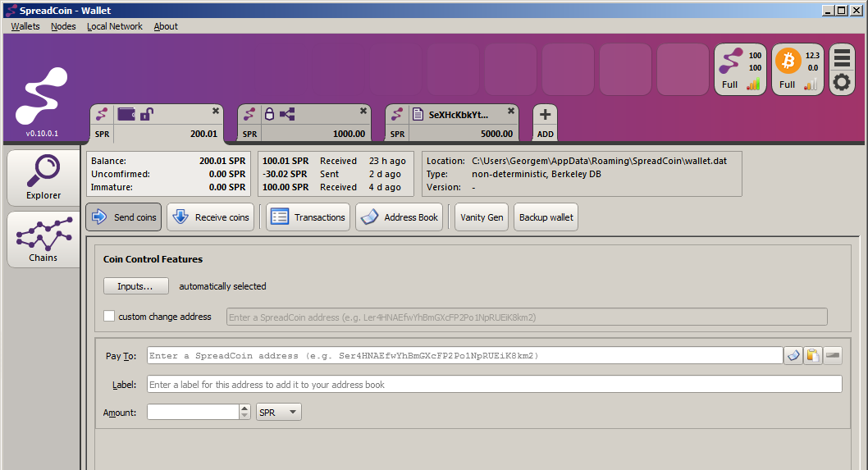868x470 pixels.
Task: Pick address from address book icon
Action: [x=793, y=355]
